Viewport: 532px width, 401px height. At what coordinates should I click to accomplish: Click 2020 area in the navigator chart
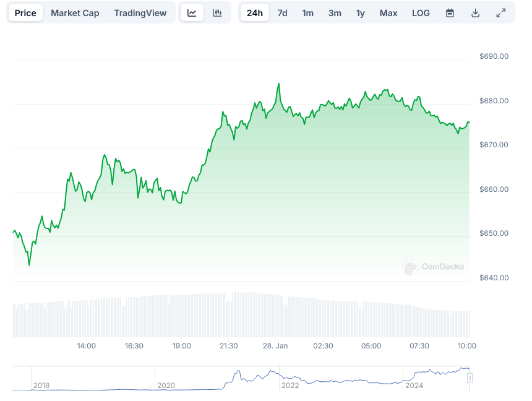tap(166, 385)
